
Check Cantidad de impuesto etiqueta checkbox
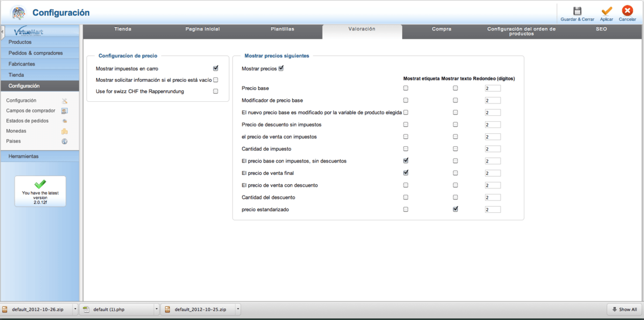406,149
